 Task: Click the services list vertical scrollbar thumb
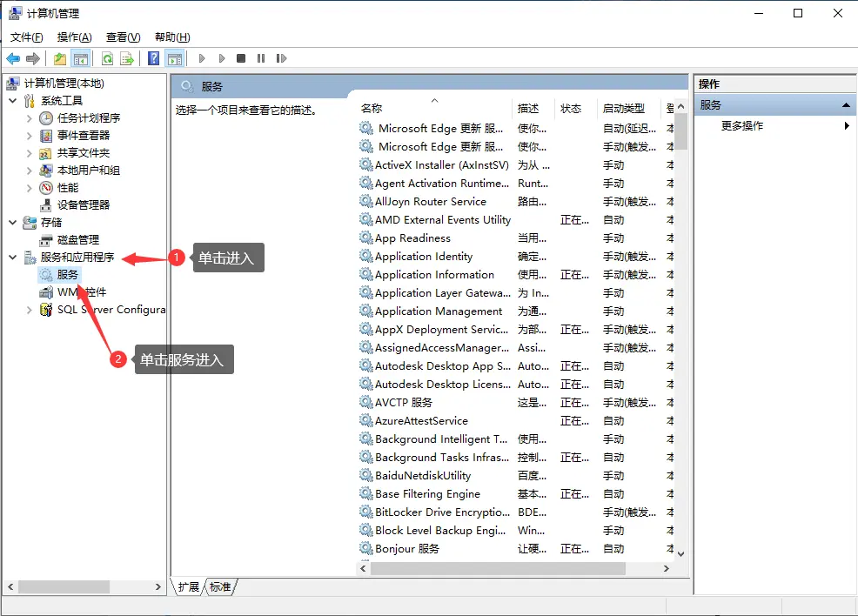tap(680, 131)
